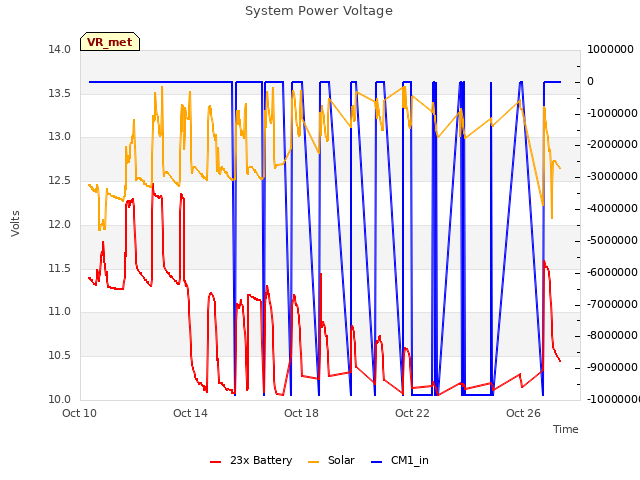
Task: Click the 13.5 left axis value
Action: [x=60, y=93]
